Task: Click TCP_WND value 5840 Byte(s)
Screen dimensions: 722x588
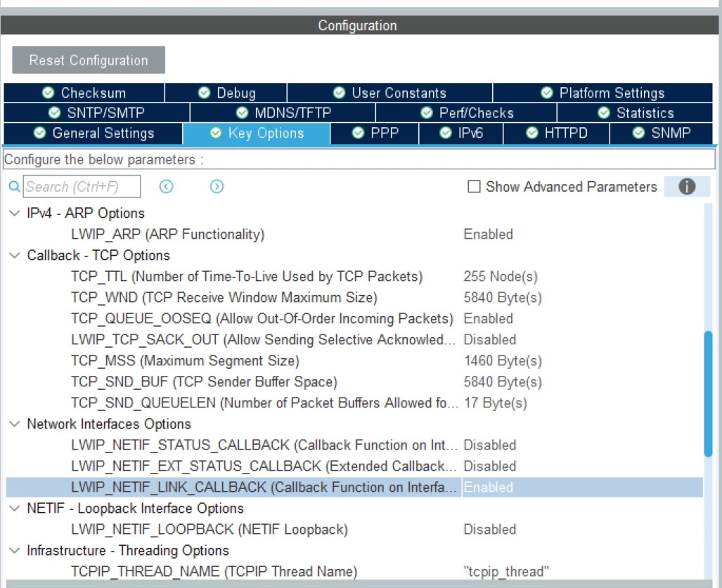Action: pyautogui.click(x=503, y=297)
